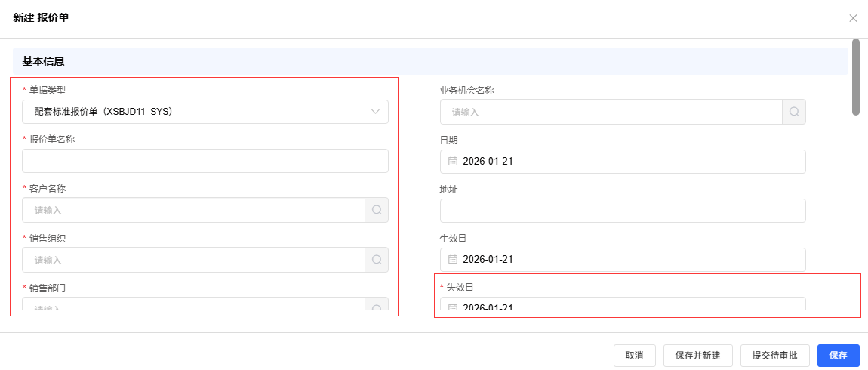Click the 业务机会名称 input box
The width and height of the screenshot is (868, 370).
(611, 112)
